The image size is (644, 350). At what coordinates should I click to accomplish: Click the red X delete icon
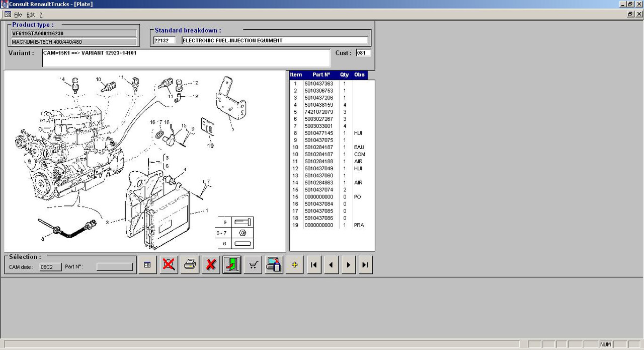(x=211, y=265)
